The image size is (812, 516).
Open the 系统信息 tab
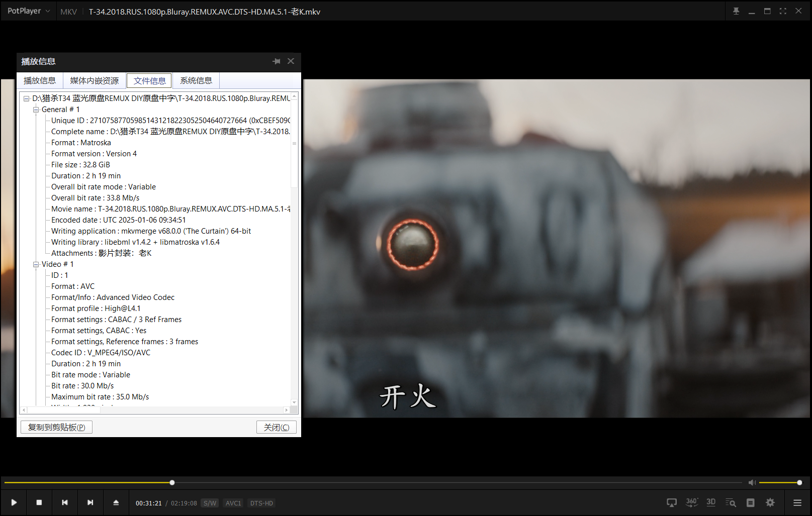pyautogui.click(x=196, y=80)
